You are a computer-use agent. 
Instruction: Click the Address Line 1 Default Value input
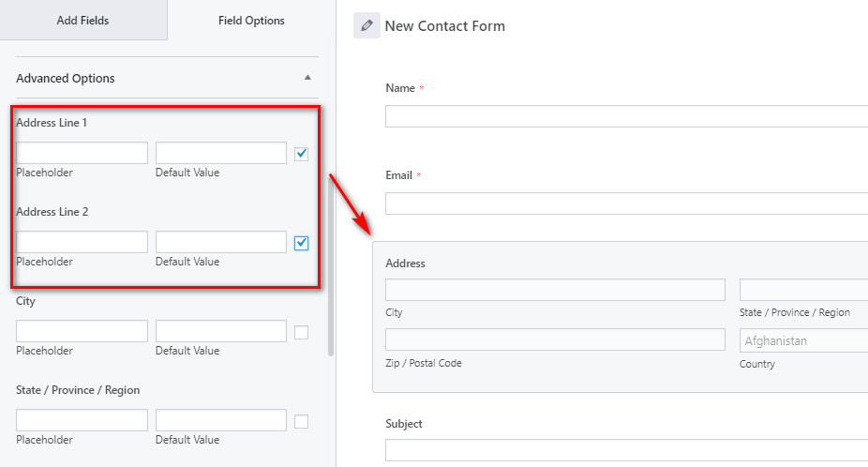(x=220, y=153)
